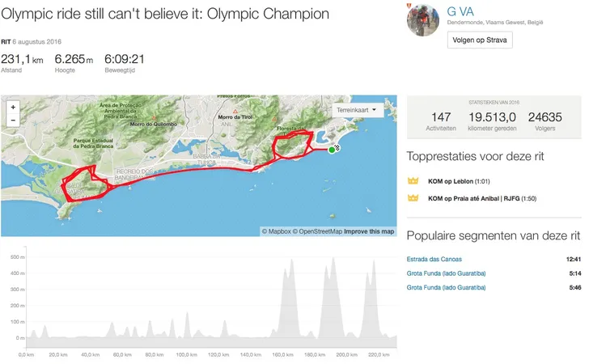Click the G VA profile picture
589x364 pixels.
point(422,19)
